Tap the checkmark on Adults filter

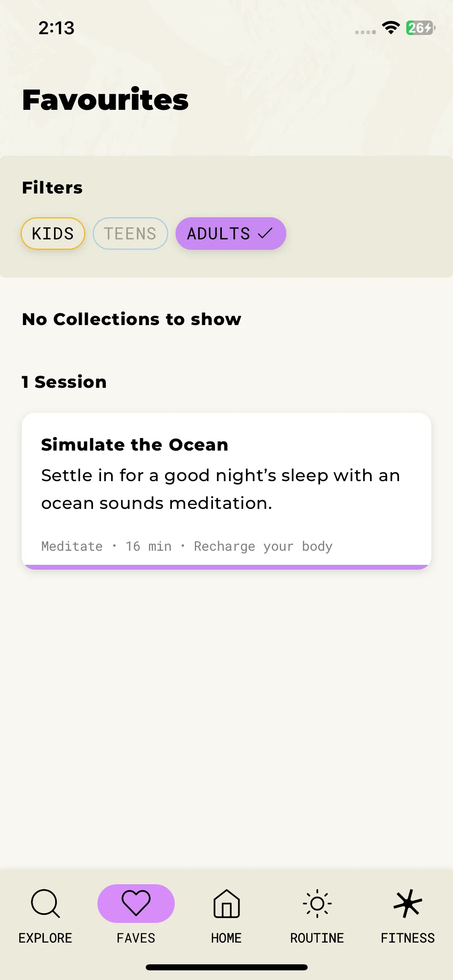click(x=265, y=233)
